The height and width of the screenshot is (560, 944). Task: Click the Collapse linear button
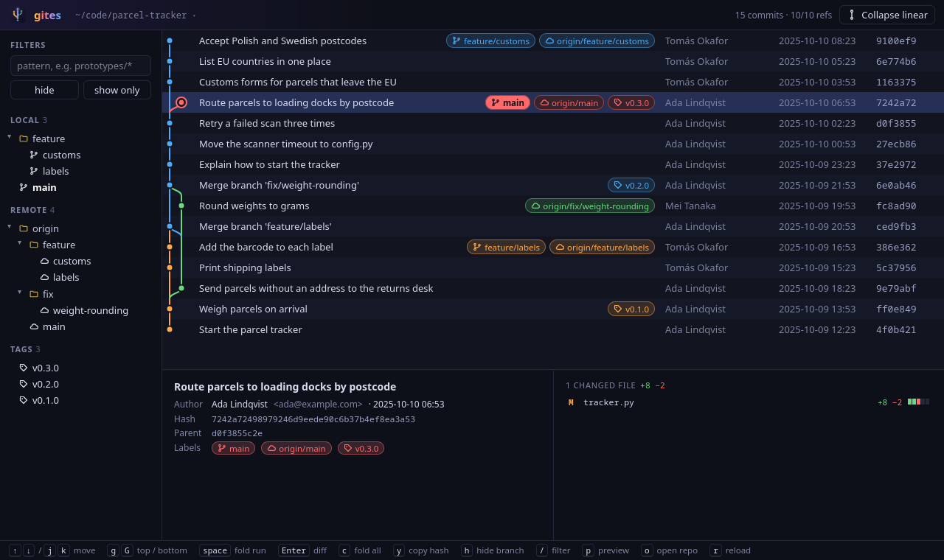tap(887, 15)
